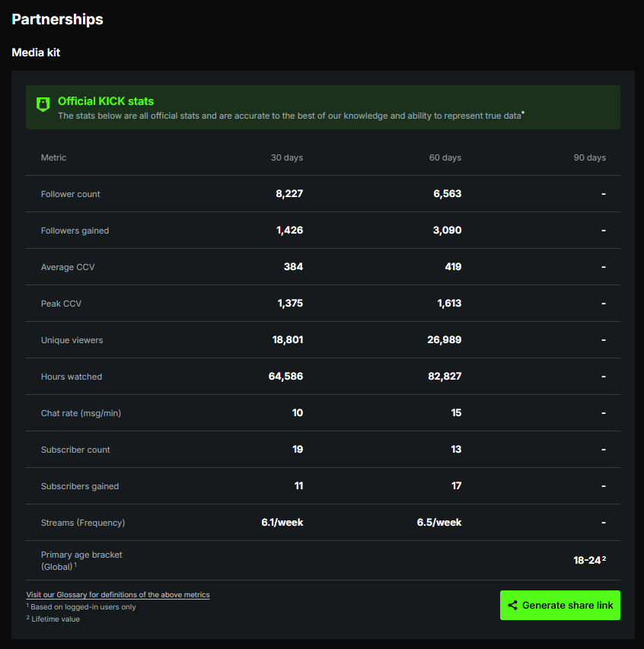The image size is (644, 649).
Task: Click follower count value 8,227
Action: pos(289,194)
